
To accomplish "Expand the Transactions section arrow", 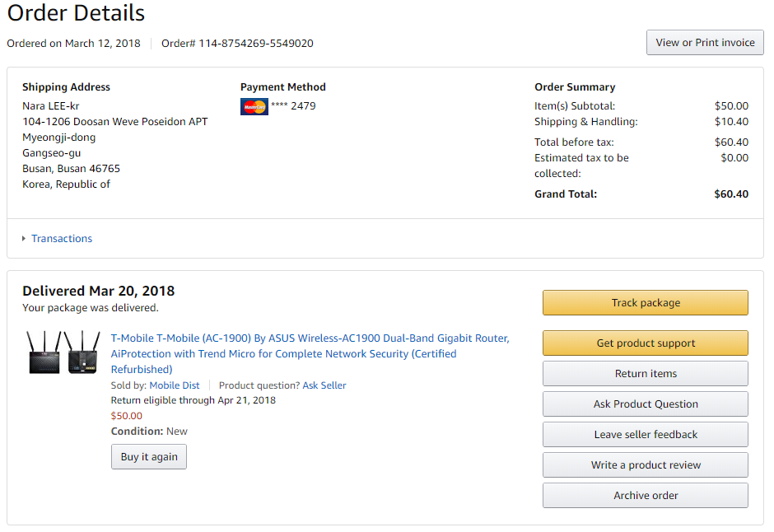I will tap(24, 239).
